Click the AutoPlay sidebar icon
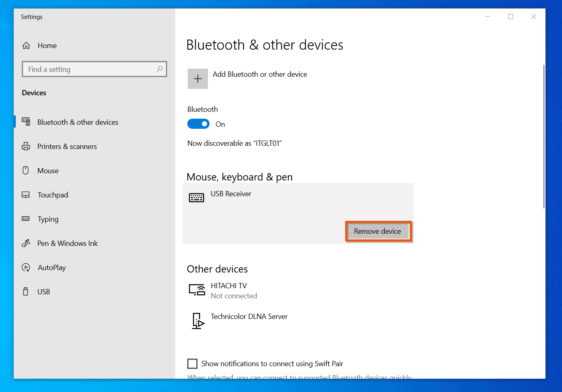The width and height of the screenshot is (562, 392). tap(26, 267)
